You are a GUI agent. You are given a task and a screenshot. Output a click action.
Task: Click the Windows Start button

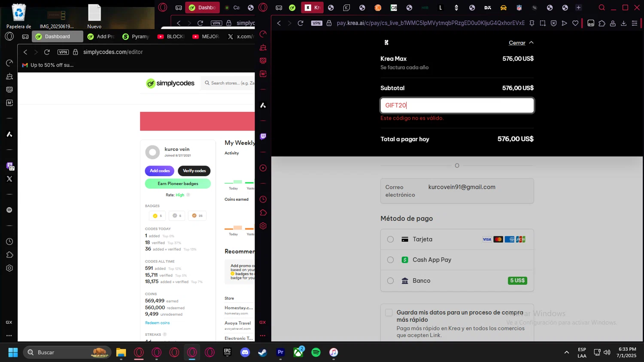pos(13,352)
